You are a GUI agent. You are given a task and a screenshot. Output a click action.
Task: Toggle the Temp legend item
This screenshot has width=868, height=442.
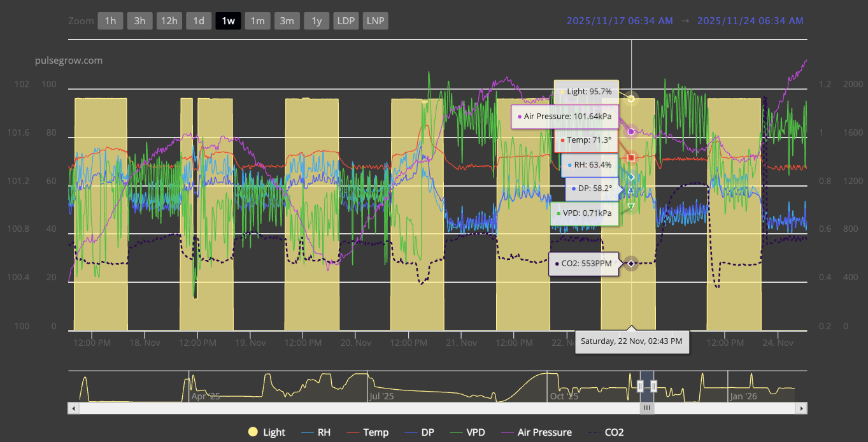[x=368, y=432]
